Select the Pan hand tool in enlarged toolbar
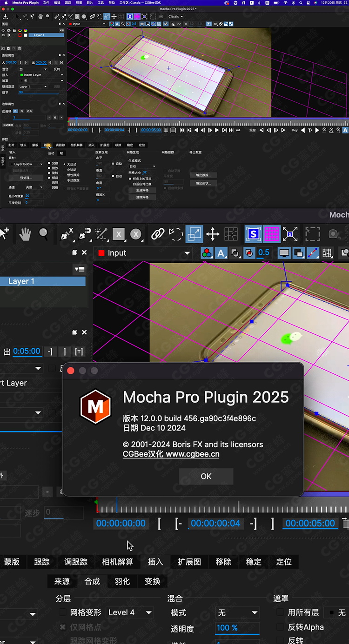Screen dimensions: 349x644 [25, 234]
